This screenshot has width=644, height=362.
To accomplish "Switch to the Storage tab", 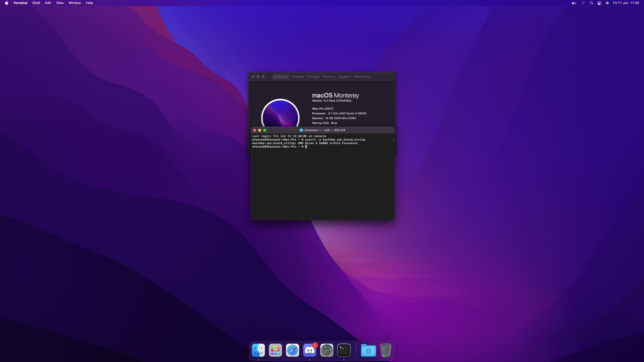I will [313, 77].
